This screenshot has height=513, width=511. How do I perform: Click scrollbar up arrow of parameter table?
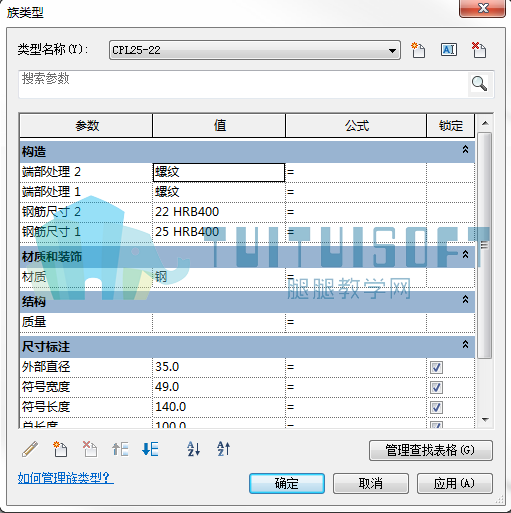[x=485, y=123]
